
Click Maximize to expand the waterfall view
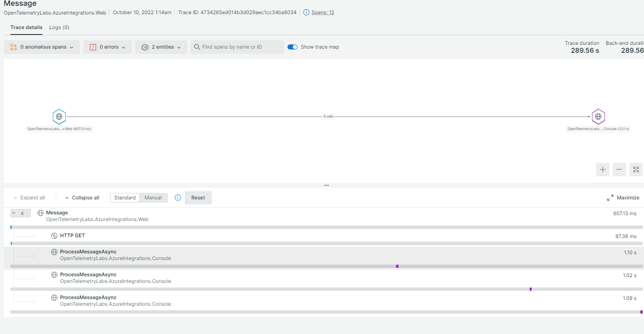623,197
